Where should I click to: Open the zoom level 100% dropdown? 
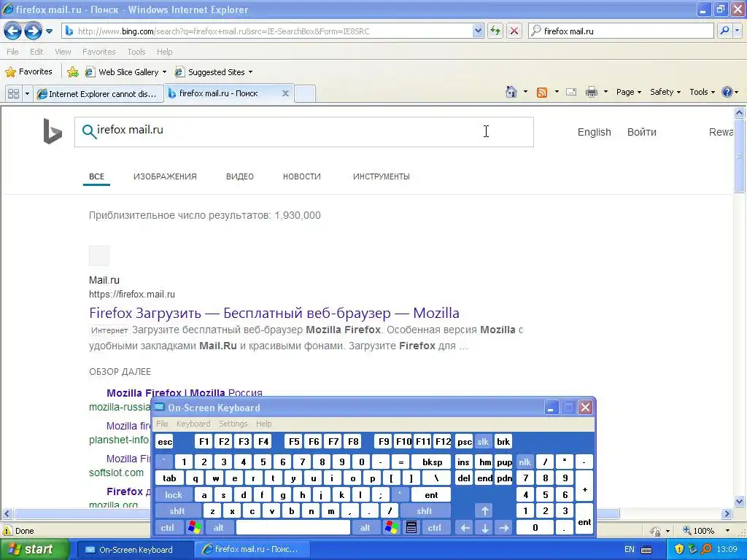tap(727, 531)
